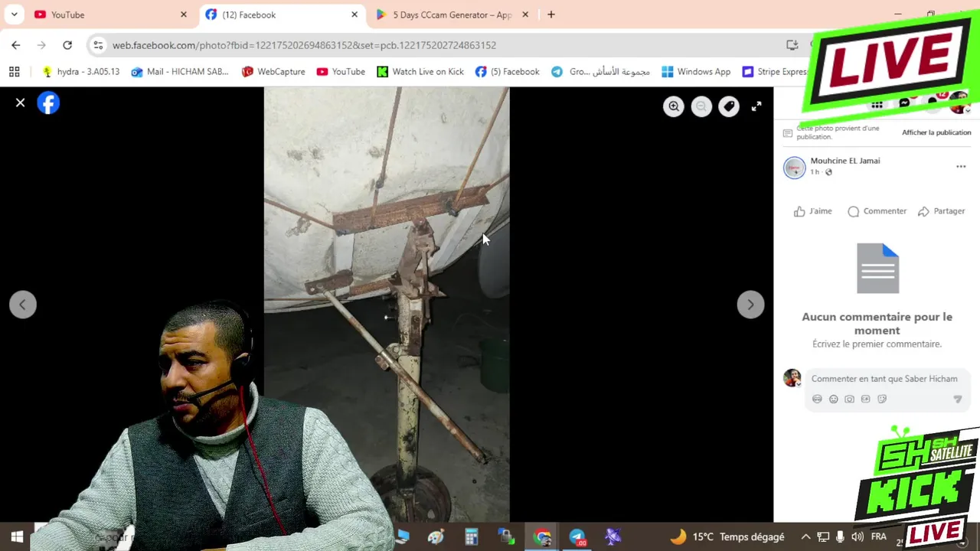Click the address bar URL
Viewport: 980px width, 551px height.
coord(304,45)
